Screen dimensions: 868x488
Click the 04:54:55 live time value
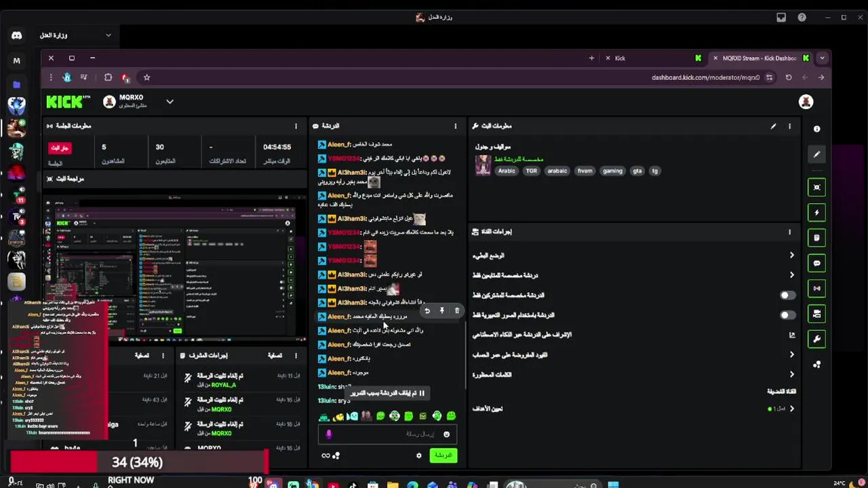coord(277,147)
